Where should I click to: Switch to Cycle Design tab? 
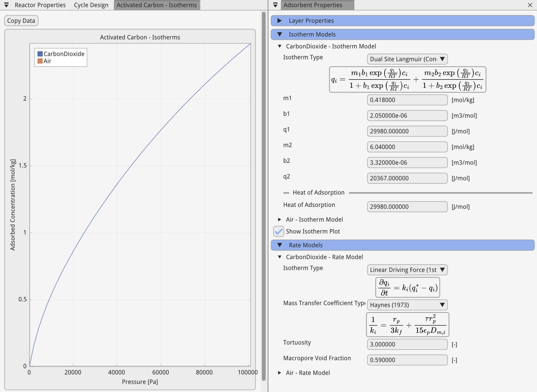[91, 5]
